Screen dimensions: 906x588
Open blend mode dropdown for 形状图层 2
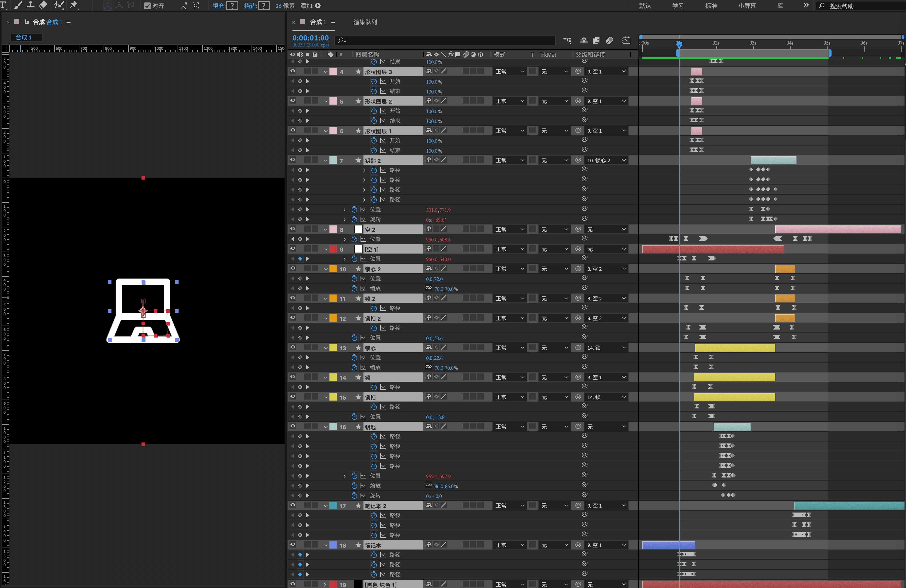pos(509,101)
